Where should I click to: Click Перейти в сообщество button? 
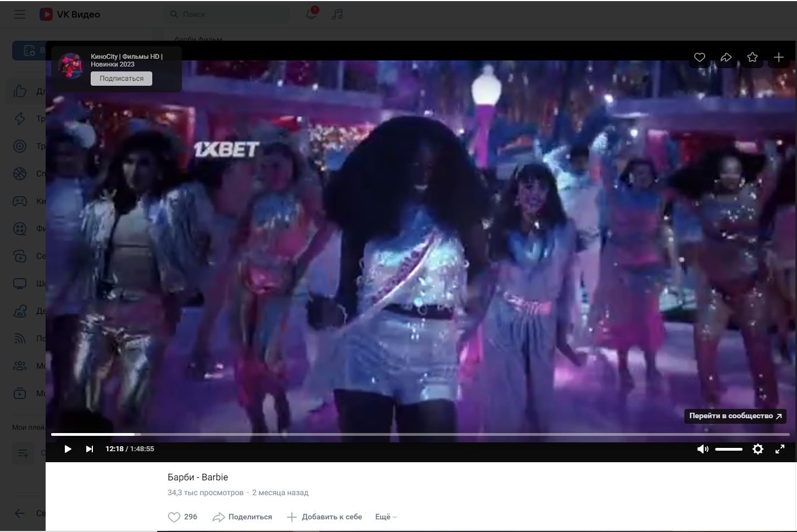point(735,416)
